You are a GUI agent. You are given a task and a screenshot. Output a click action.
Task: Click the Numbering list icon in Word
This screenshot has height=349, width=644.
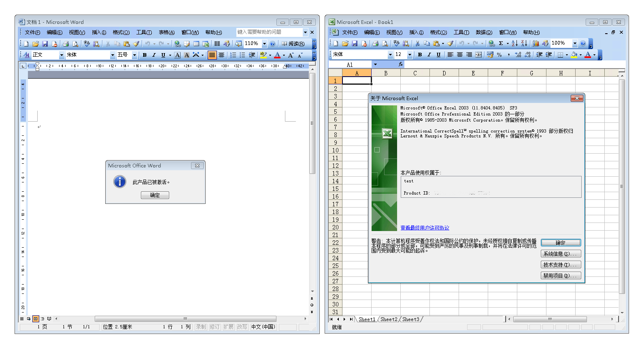233,55
